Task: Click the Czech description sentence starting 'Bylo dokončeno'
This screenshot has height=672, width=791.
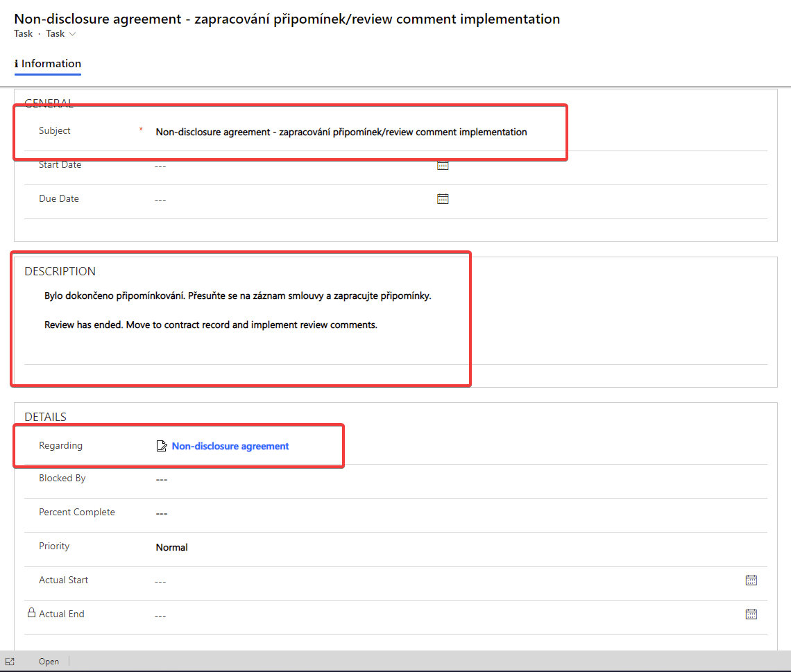Action: (237, 296)
